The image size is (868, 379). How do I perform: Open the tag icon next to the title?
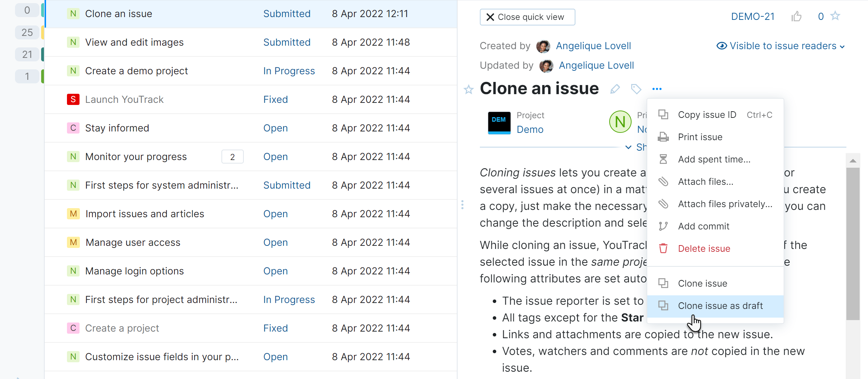click(636, 89)
